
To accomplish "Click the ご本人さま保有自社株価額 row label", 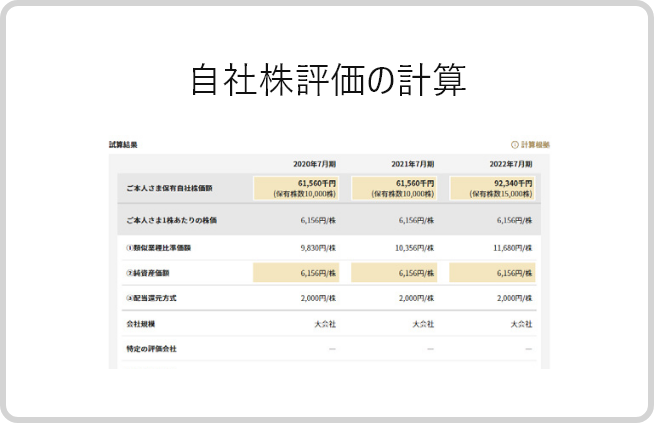I will pyautogui.click(x=169, y=188).
